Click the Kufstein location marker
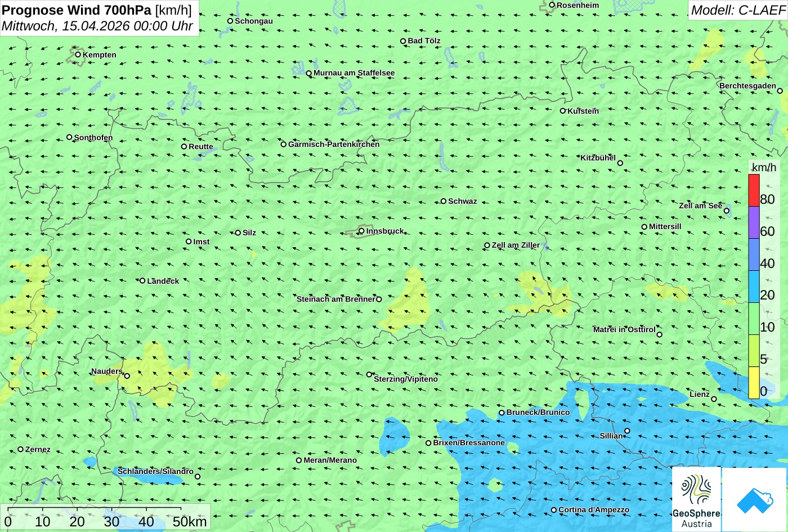 562,111
